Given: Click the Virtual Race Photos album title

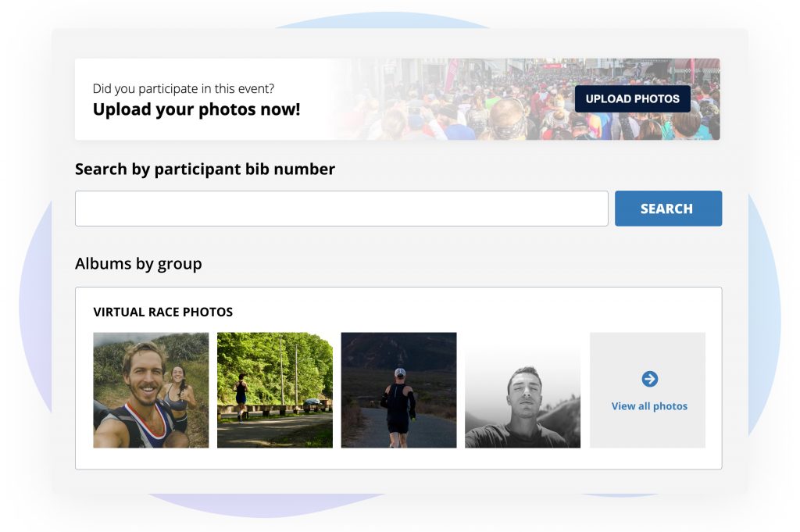Looking at the screenshot, I should pos(162,312).
